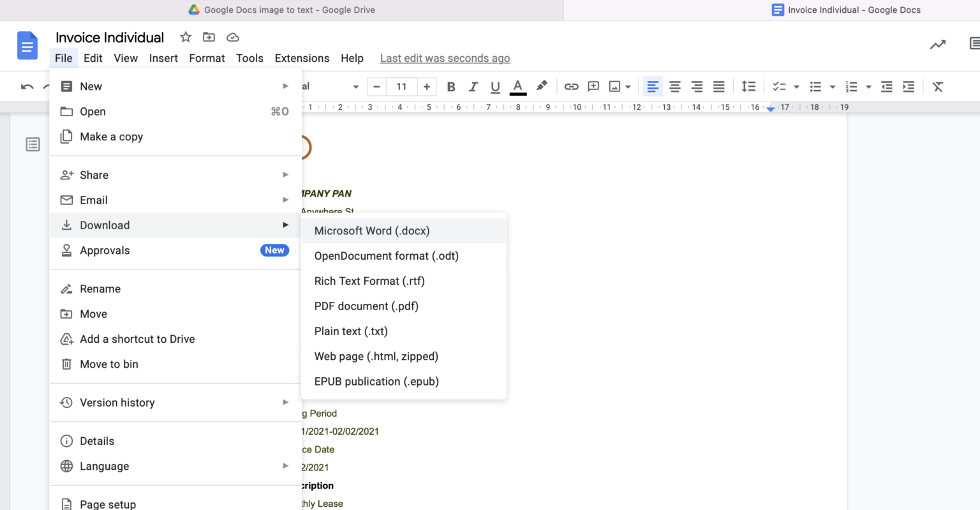Open the Format menu
Viewport: 980px width, 510px height.
pos(207,58)
